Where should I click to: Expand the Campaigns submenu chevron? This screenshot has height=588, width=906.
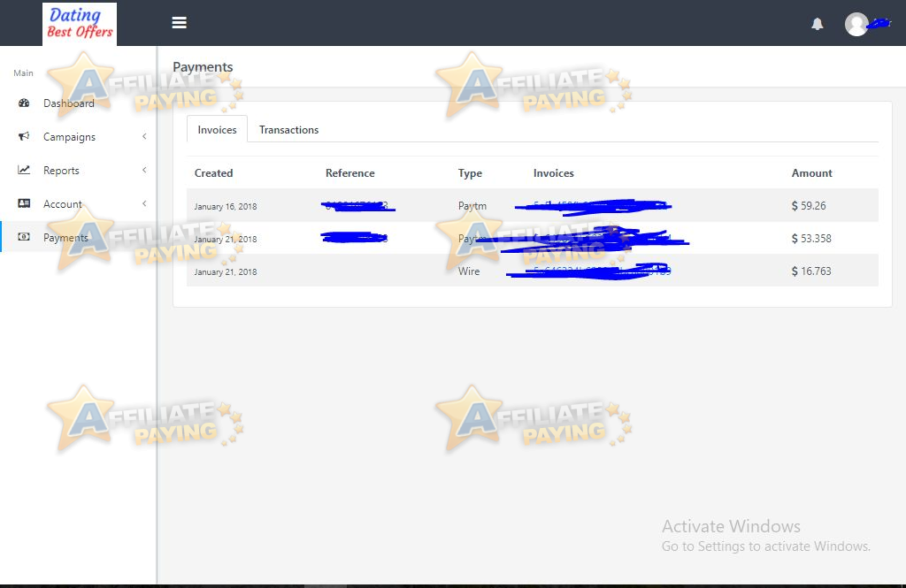(x=145, y=137)
